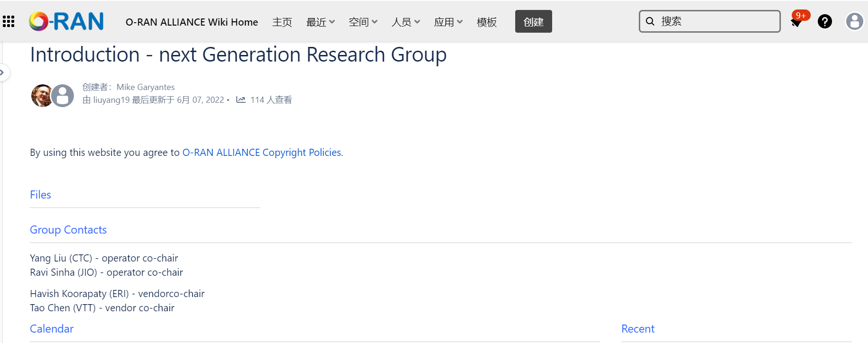This screenshot has height=343, width=868.
Task: View Mike Garyantes author photo
Action: [x=41, y=96]
